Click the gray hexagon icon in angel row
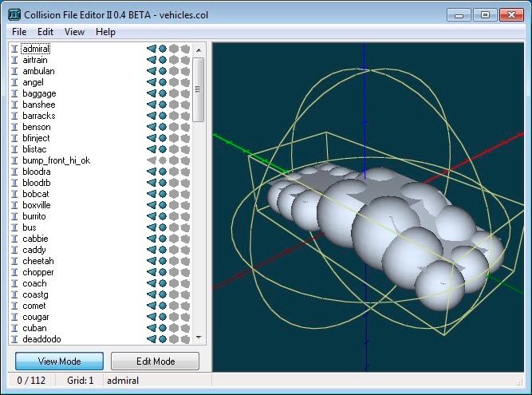532x395 pixels. click(174, 82)
